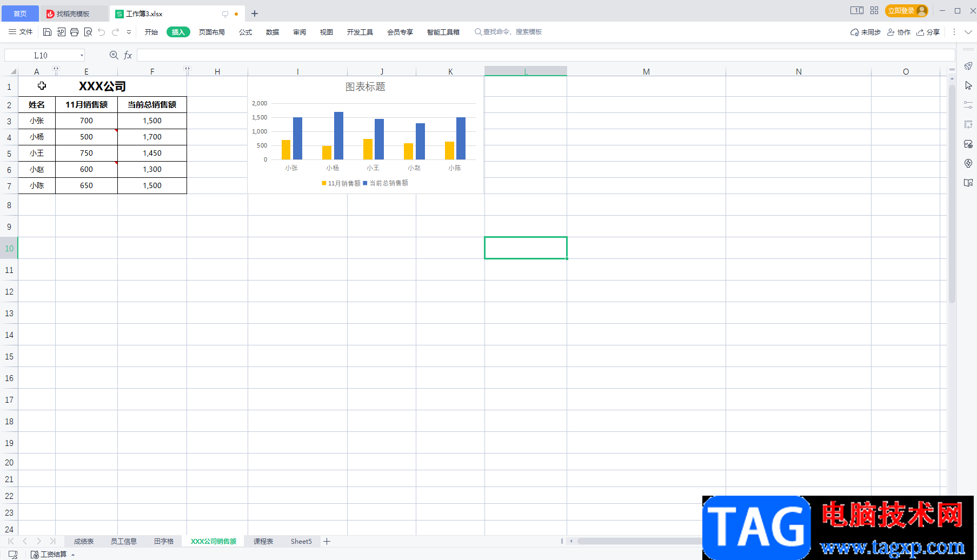The height and width of the screenshot is (560, 977).
Task: Jump to last sheet navigation arrow
Action: click(x=52, y=541)
